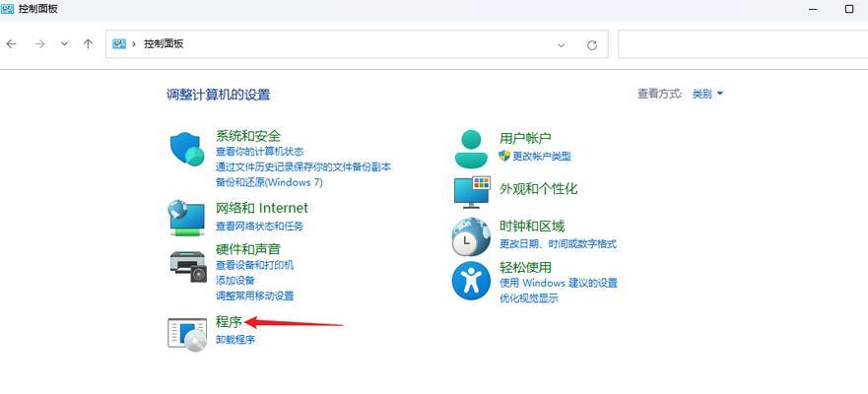Viewport: 868px width, 394px height.
Task: Open 查看设备和打印机 link
Action: pyautogui.click(x=254, y=265)
